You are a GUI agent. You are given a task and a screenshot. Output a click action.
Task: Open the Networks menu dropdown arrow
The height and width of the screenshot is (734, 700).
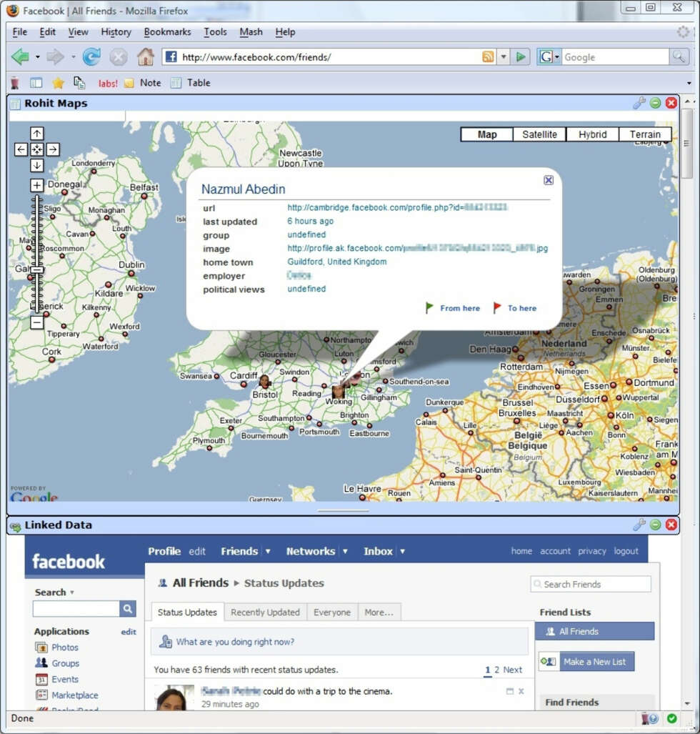coord(345,552)
